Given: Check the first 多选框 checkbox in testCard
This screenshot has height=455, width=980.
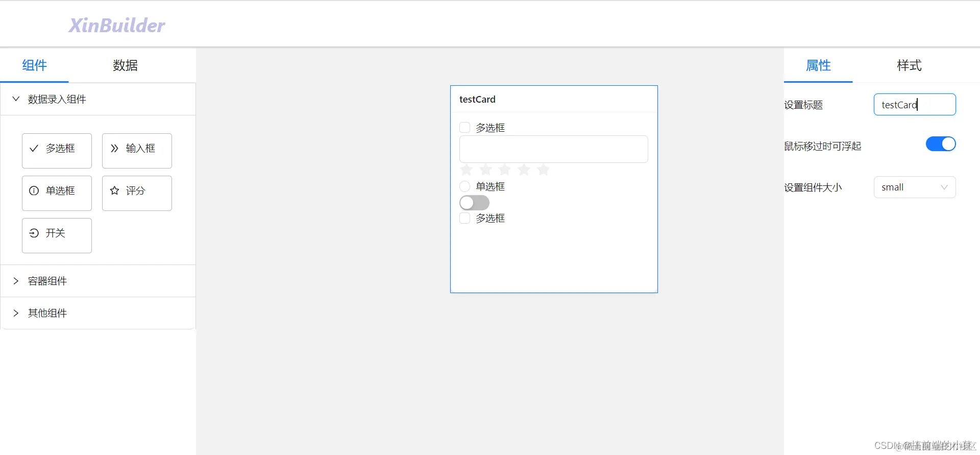Looking at the screenshot, I should point(464,128).
